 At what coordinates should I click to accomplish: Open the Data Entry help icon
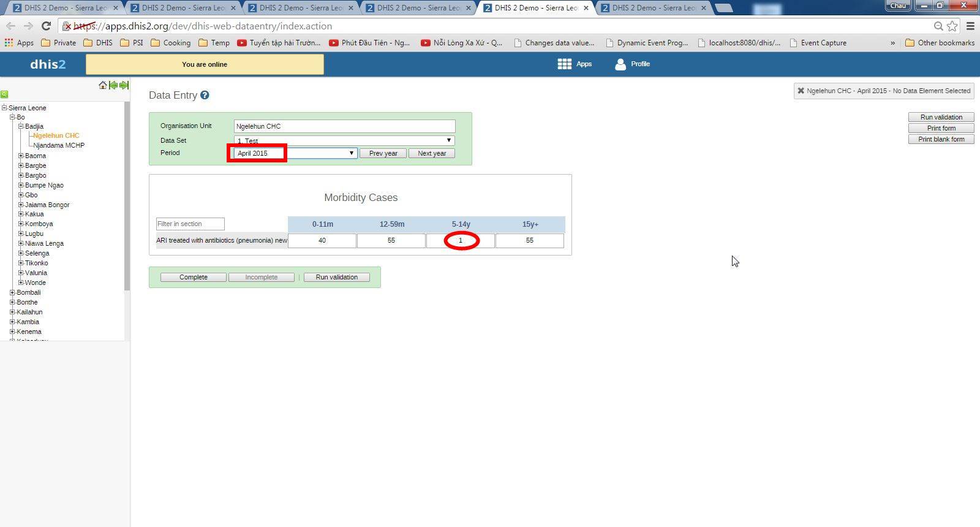[x=205, y=95]
